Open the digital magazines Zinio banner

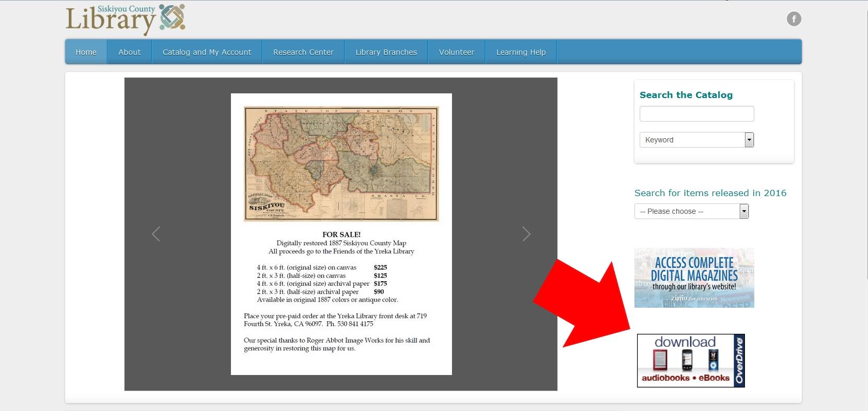click(694, 277)
